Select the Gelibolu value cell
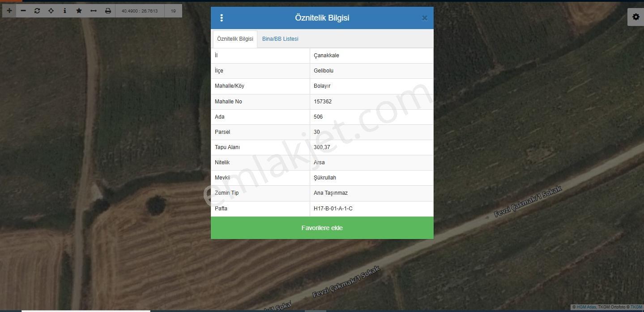 pyautogui.click(x=371, y=71)
